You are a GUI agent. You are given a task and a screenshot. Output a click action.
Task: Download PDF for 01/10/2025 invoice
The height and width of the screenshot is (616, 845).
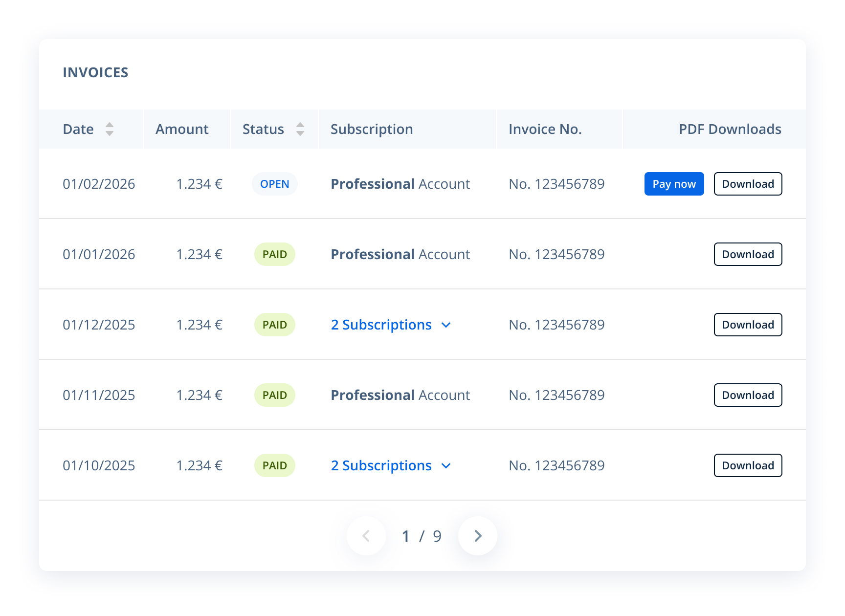(748, 465)
